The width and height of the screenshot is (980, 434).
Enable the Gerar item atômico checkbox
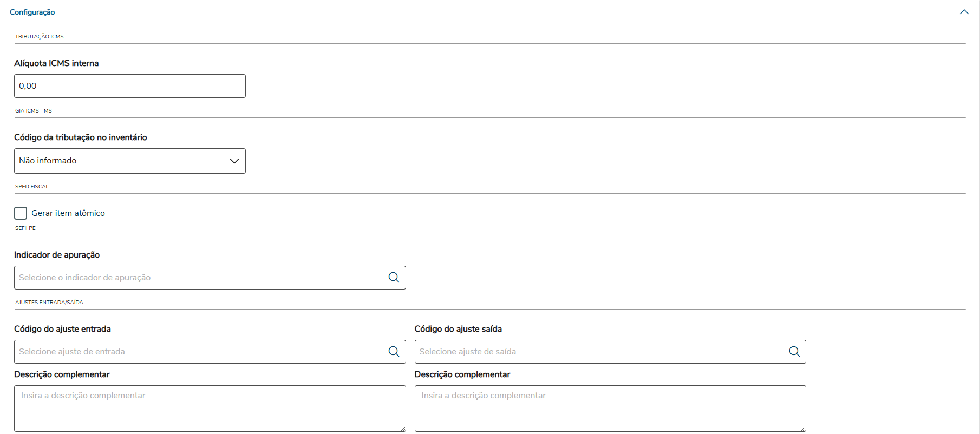(21, 213)
